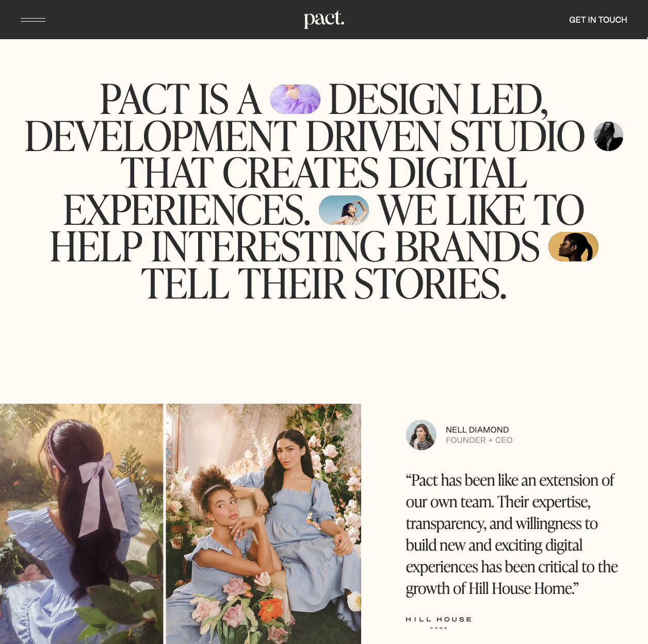648x644 pixels.
Task: Click GET IN TOUCH link
Action: pos(598,20)
